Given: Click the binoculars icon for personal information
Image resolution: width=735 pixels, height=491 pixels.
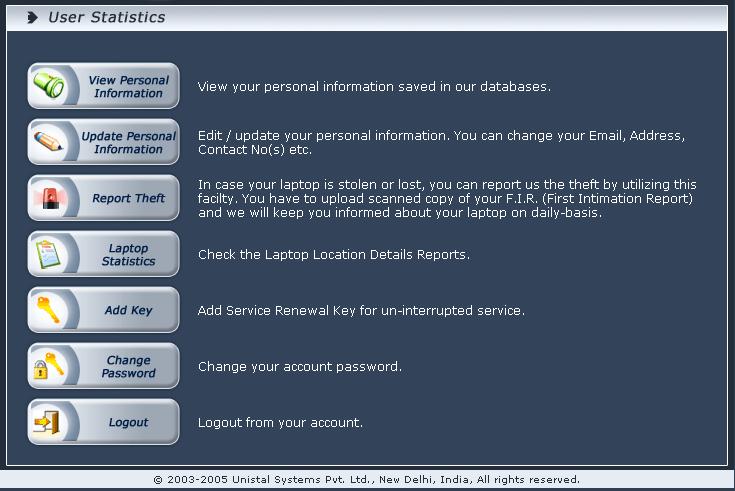Looking at the screenshot, I should point(49,86).
